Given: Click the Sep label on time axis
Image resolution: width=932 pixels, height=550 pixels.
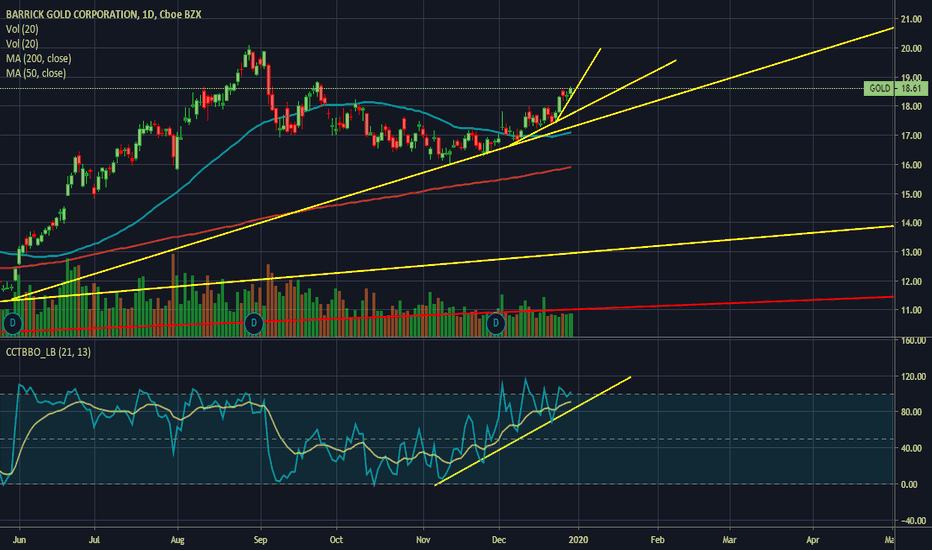Looking at the screenshot, I should (x=260, y=540).
